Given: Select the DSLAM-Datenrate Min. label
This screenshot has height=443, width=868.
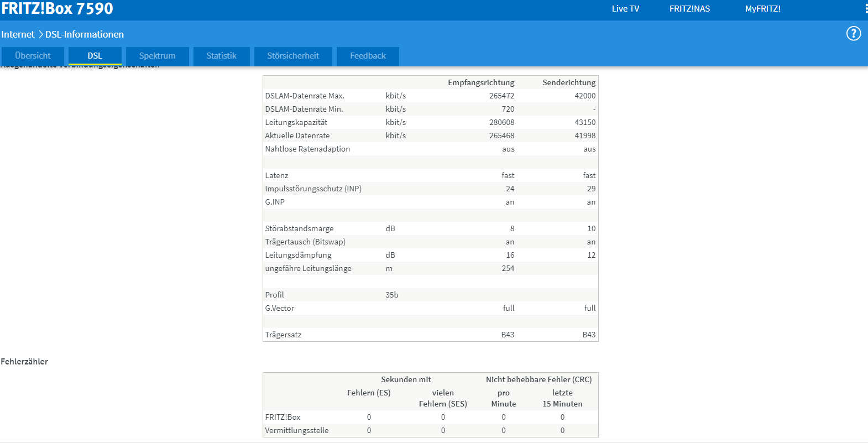Looking at the screenshot, I should tap(304, 109).
